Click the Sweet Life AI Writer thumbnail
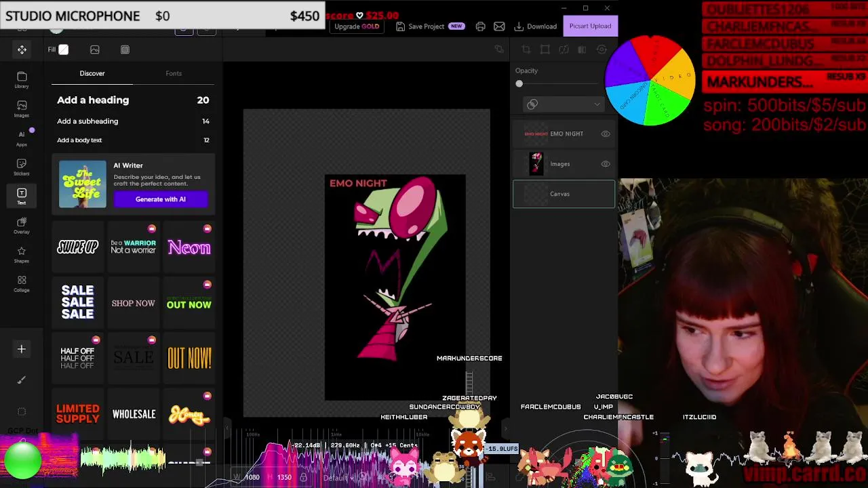Image resolution: width=868 pixels, height=488 pixels. pos(83,184)
